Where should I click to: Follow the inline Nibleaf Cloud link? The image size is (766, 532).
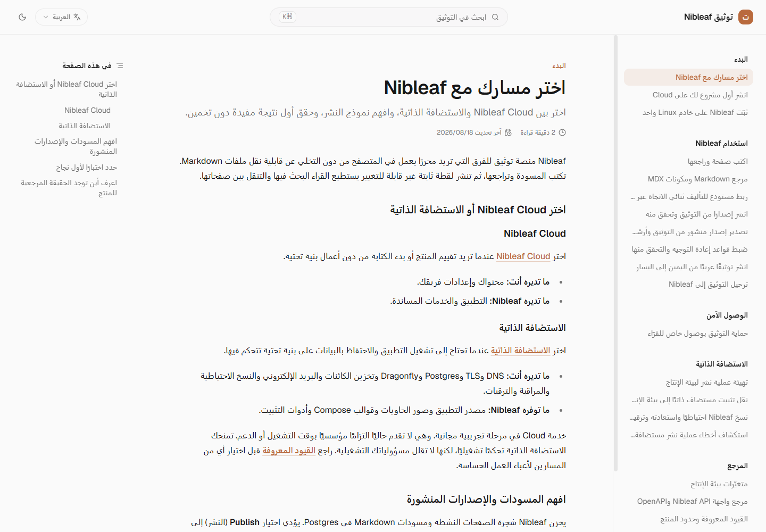523,256
